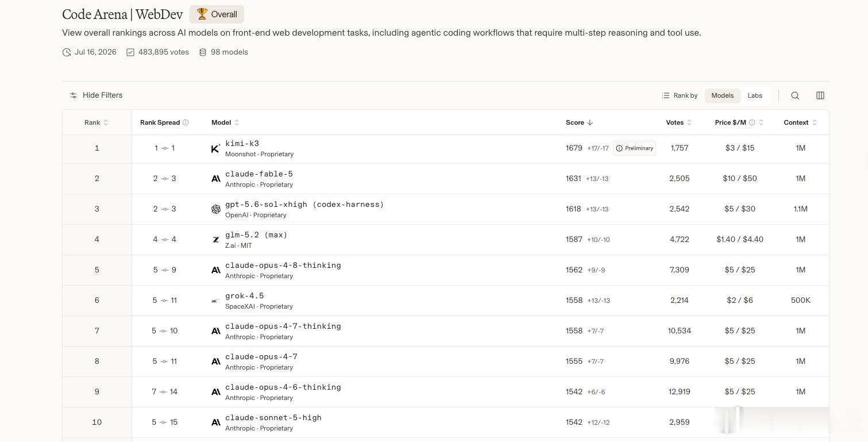
Task: Open the glm-5.2 (max) model link
Action: (256, 235)
